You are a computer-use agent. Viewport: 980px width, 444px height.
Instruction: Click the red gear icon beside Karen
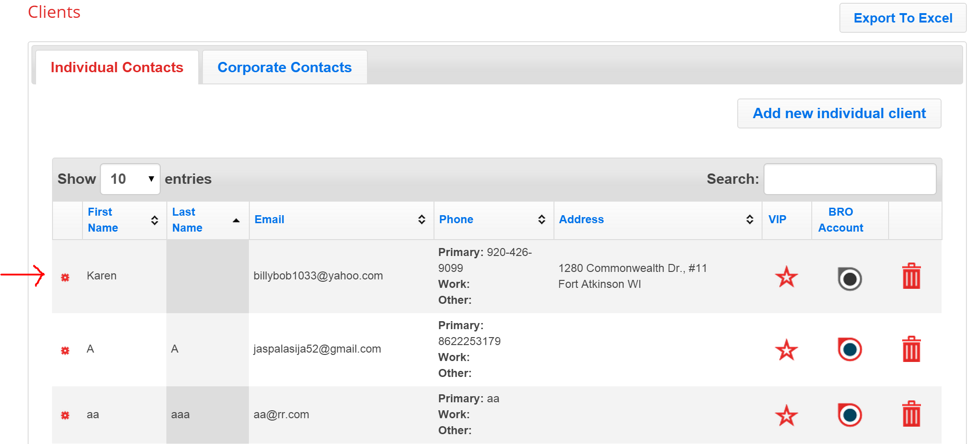pyautogui.click(x=65, y=278)
